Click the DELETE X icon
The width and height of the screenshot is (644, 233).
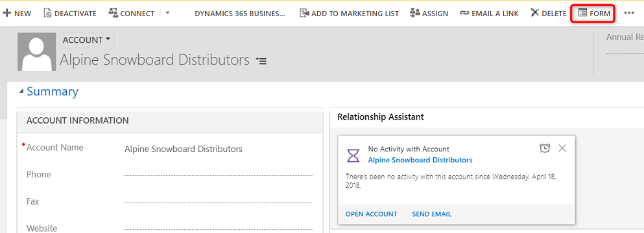(534, 13)
